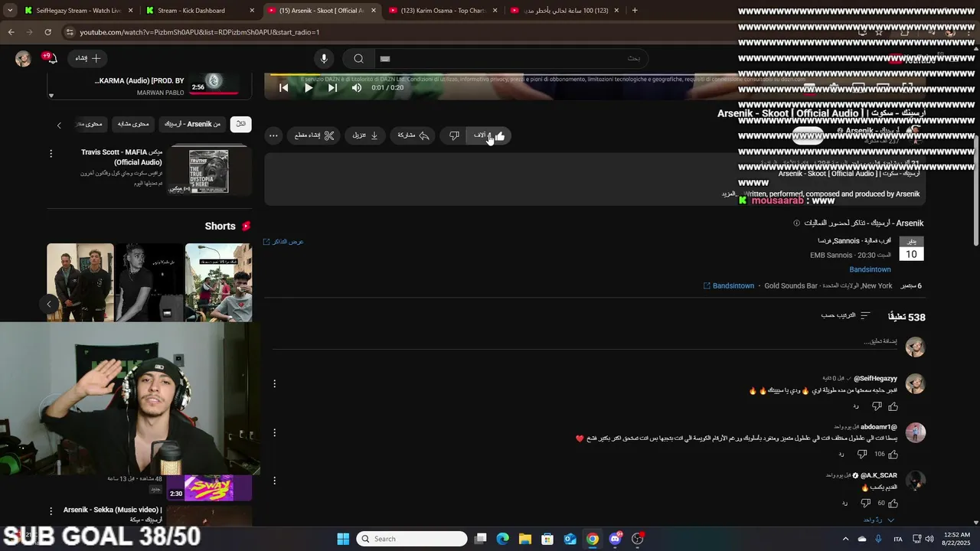This screenshot has height=551, width=980.
Task: Select the 'من Arsenik' filter chip
Action: point(191,124)
